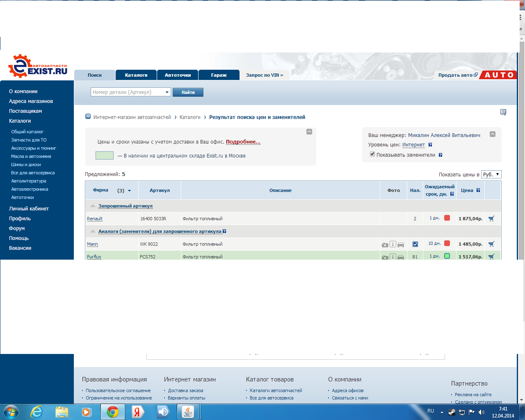The image size is (525, 420).
Task: Click help icon beside Аналоги (заменители) heading
Action: click(x=224, y=231)
